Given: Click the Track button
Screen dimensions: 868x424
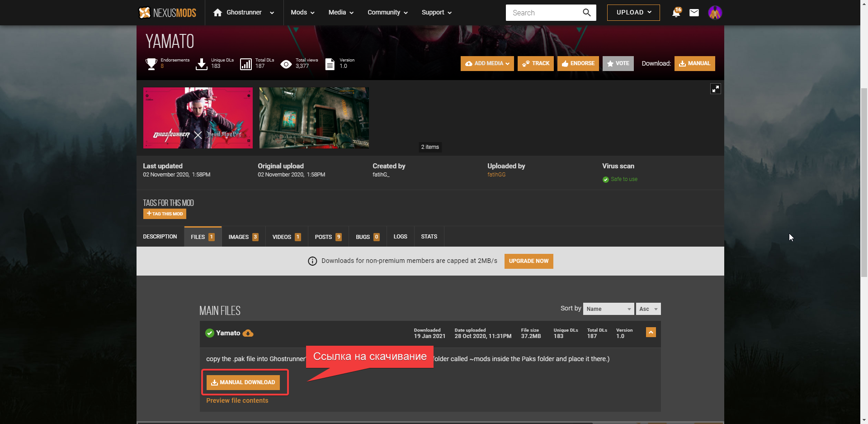Looking at the screenshot, I should point(536,64).
